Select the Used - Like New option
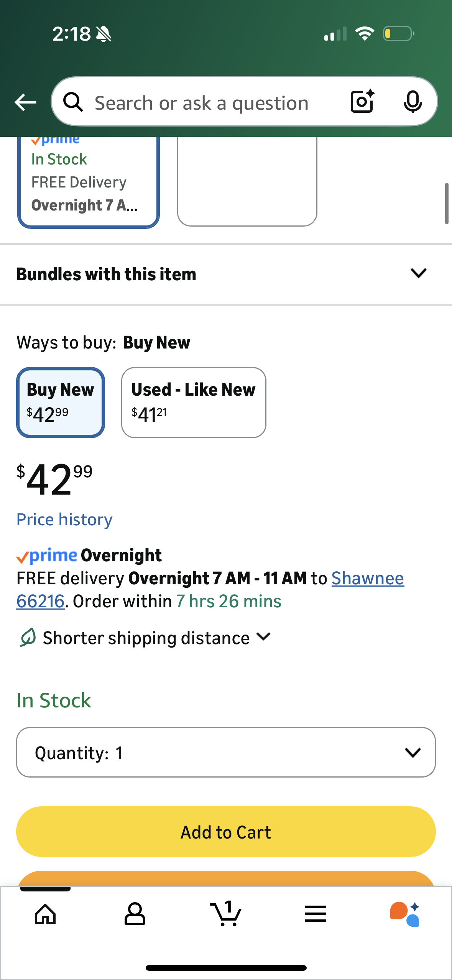 pos(194,402)
